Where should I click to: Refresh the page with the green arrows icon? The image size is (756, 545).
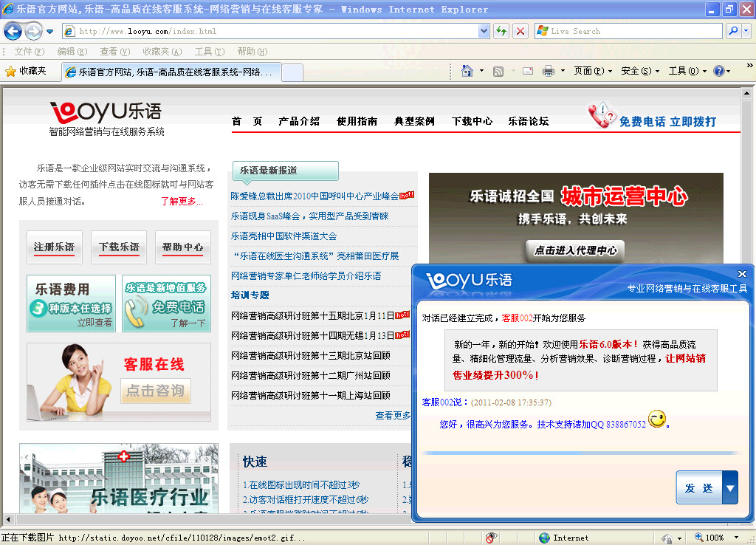[501, 31]
